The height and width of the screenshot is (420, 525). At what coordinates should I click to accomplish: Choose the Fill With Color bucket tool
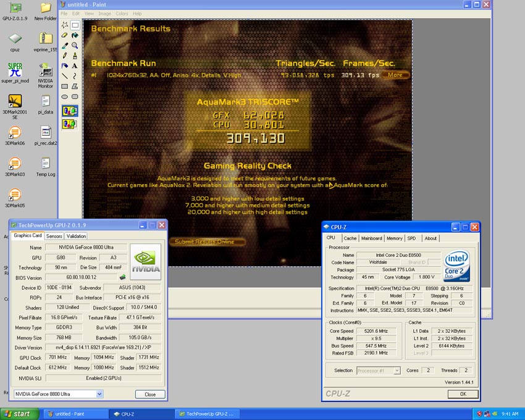(75, 35)
